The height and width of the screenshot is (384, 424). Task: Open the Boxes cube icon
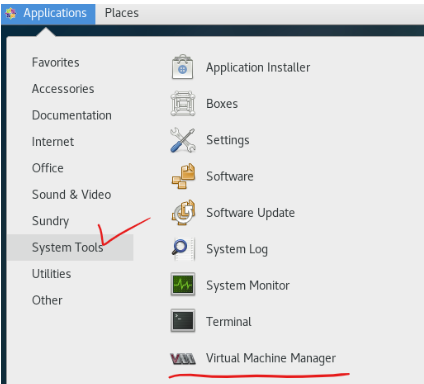pos(183,103)
